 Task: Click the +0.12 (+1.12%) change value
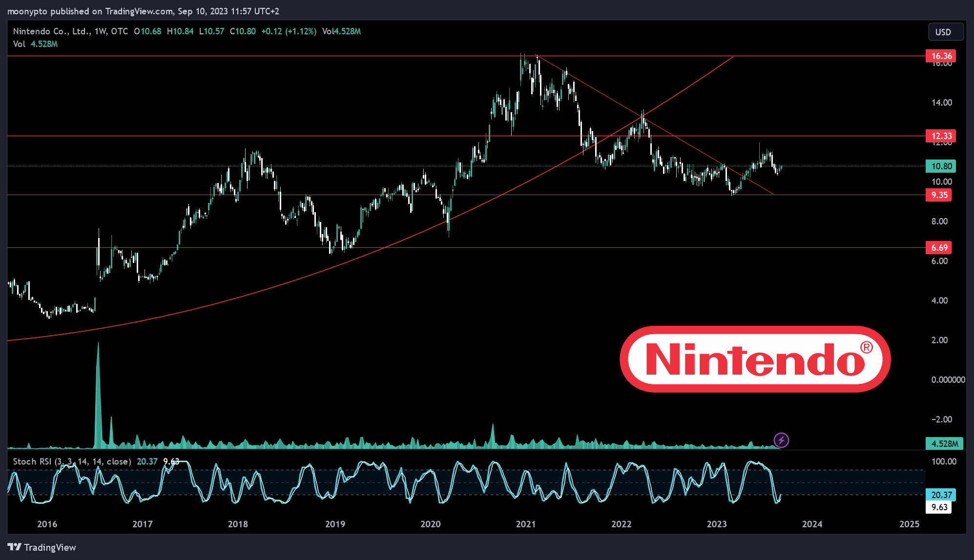coord(289,31)
